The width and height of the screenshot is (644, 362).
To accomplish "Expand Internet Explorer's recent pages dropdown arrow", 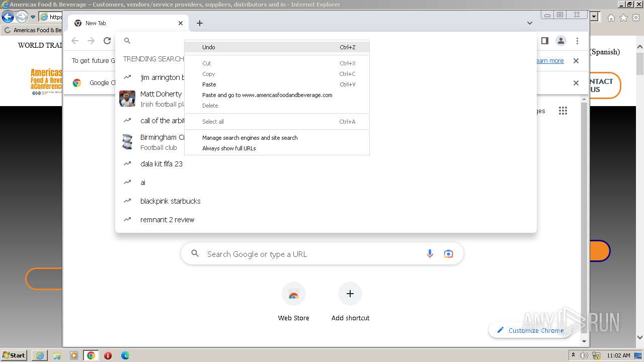I will pyautogui.click(x=33, y=17).
